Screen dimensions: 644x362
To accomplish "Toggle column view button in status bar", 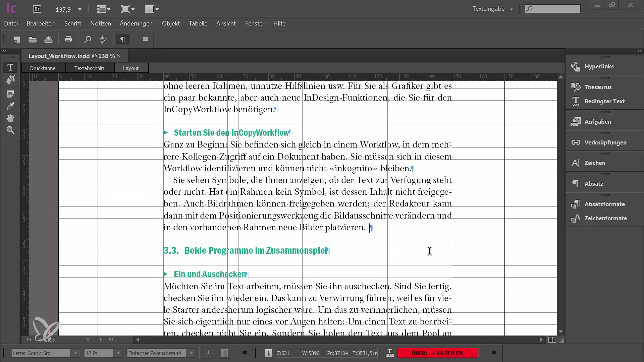I will tap(224, 353).
